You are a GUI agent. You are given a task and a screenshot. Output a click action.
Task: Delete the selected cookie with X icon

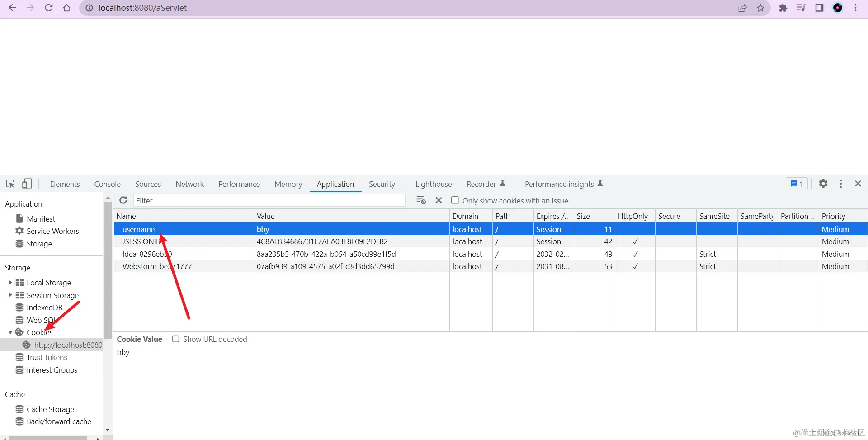pyautogui.click(x=439, y=200)
